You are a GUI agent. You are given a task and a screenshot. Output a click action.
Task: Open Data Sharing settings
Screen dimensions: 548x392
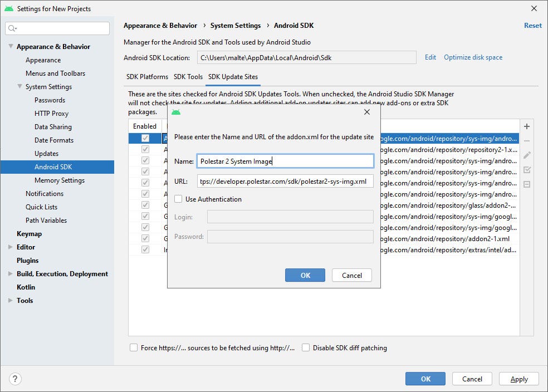(53, 127)
